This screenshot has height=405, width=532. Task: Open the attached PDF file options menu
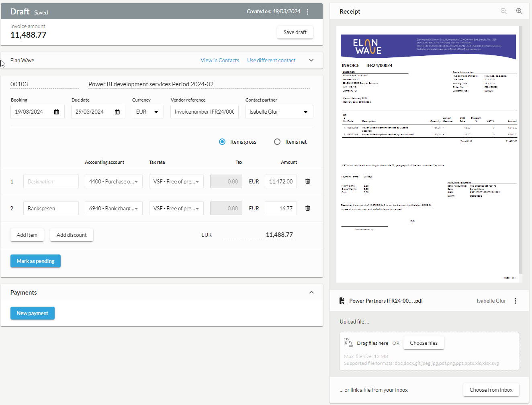click(515, 301)
